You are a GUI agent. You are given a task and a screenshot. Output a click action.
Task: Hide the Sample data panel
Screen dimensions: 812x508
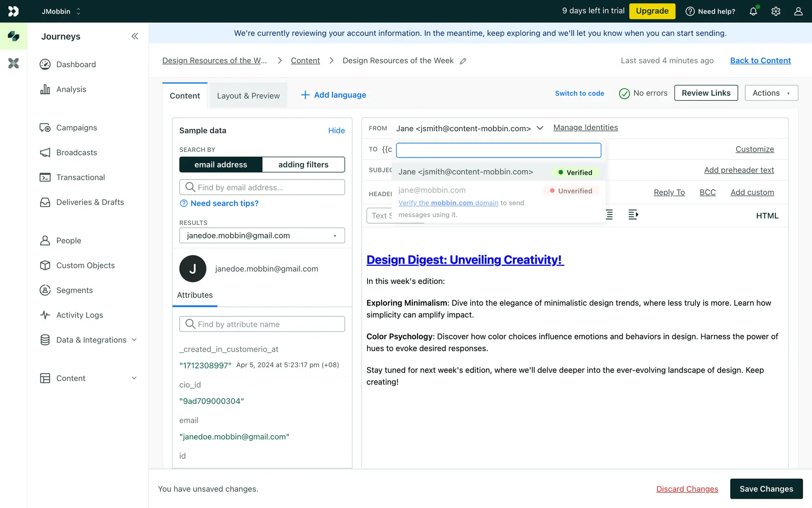click(x=336, y=130)
